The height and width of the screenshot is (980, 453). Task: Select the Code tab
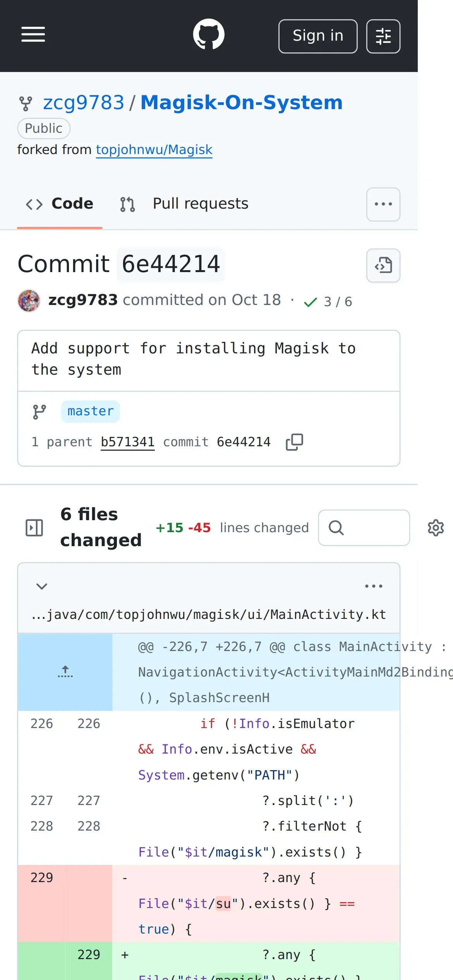point(60,204)
